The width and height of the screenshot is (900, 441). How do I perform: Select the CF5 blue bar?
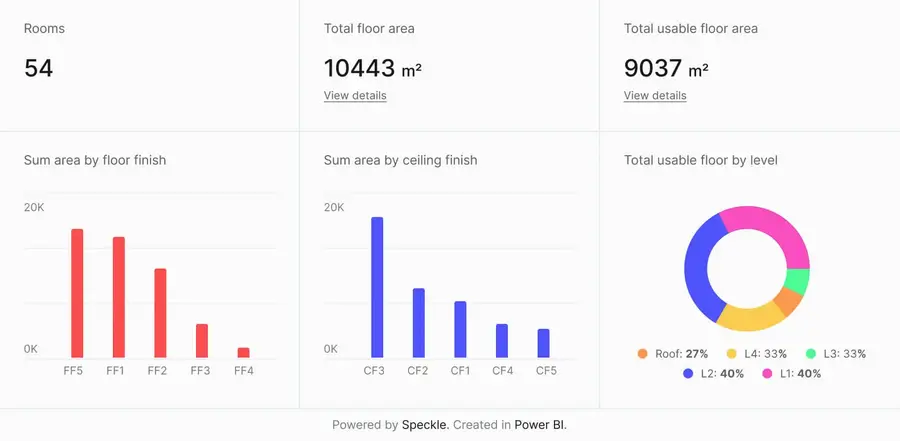[543, 343]
